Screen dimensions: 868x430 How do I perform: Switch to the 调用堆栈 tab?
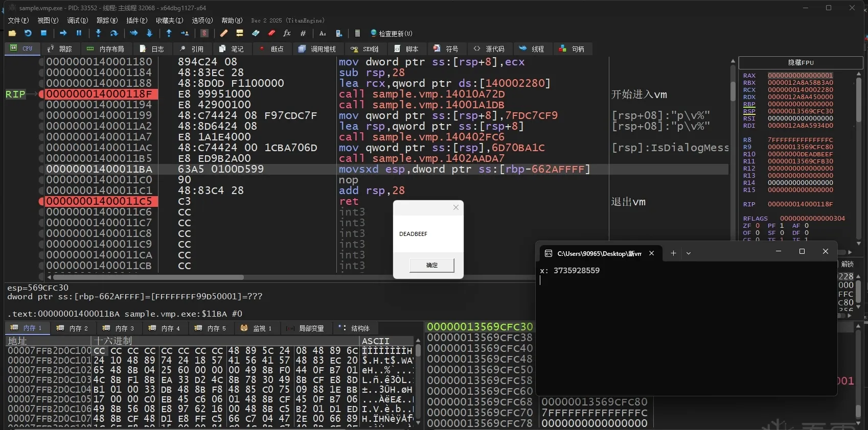pyautogui.click(x=317, y=49)
